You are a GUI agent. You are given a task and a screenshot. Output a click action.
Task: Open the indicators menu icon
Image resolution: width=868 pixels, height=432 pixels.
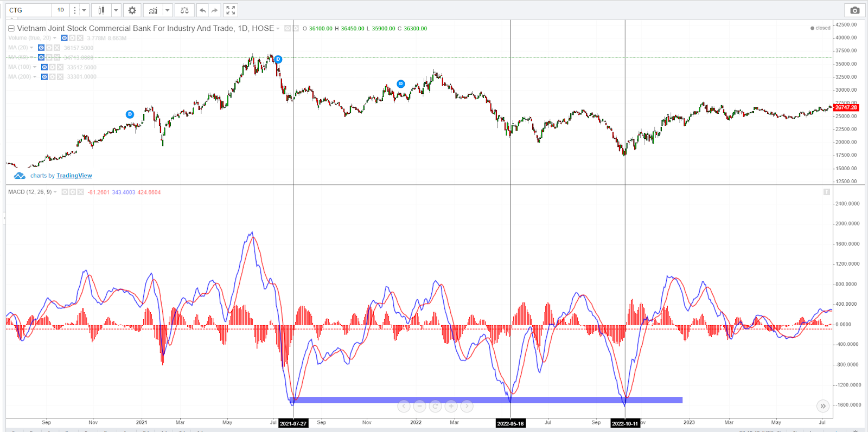[153, 10]
